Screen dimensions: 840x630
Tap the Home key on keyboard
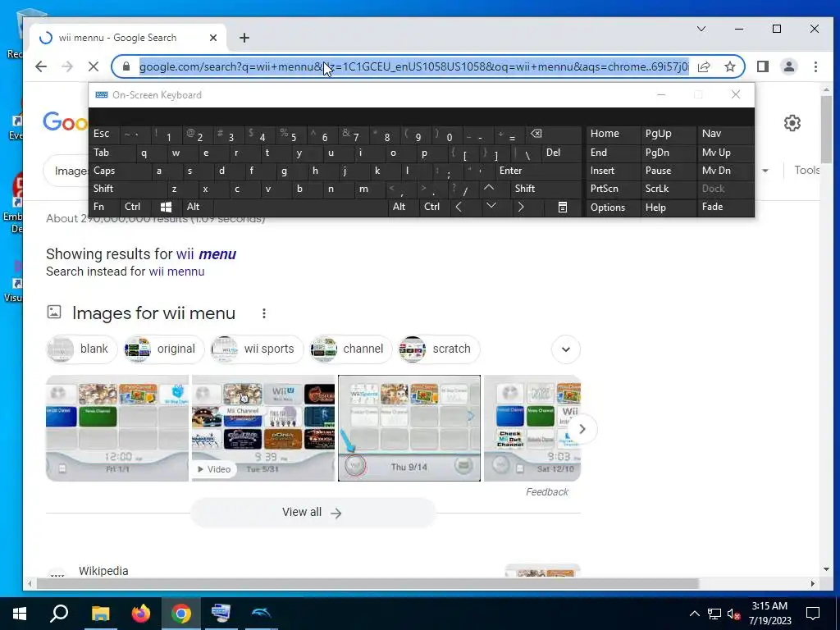point(612,134)
